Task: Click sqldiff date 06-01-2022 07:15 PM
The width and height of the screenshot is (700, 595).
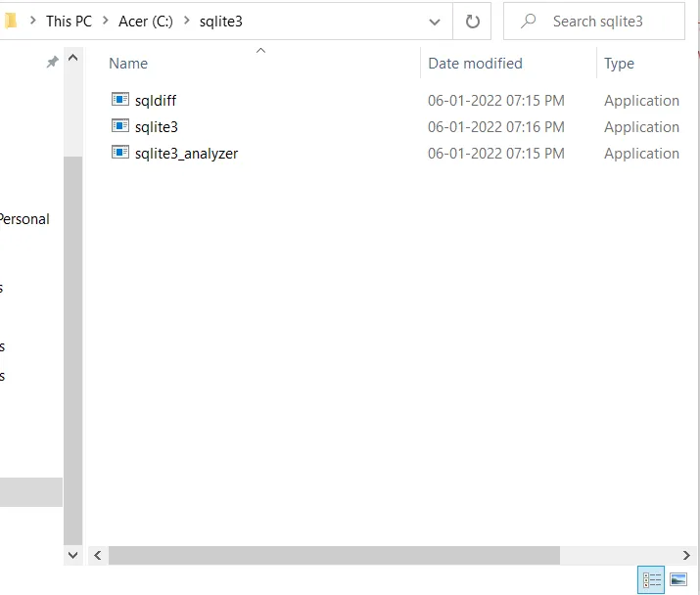Action: pyautogui.click(x=496, y=101)
